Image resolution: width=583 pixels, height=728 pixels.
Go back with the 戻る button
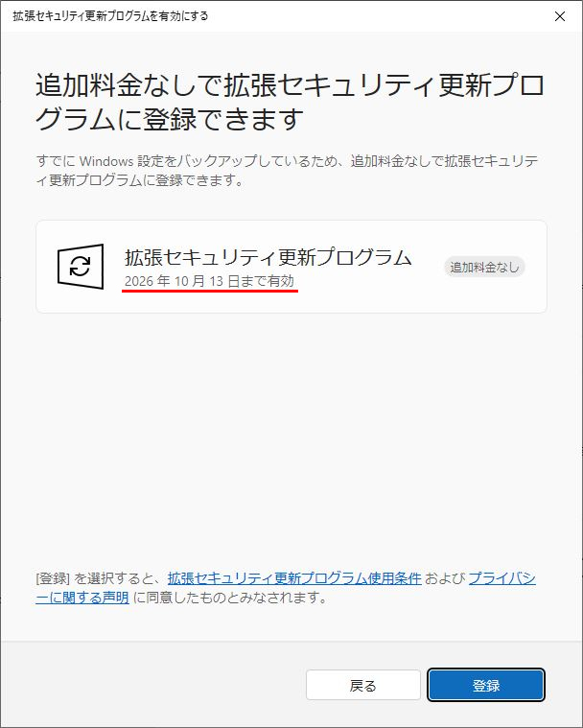(363, 685)
